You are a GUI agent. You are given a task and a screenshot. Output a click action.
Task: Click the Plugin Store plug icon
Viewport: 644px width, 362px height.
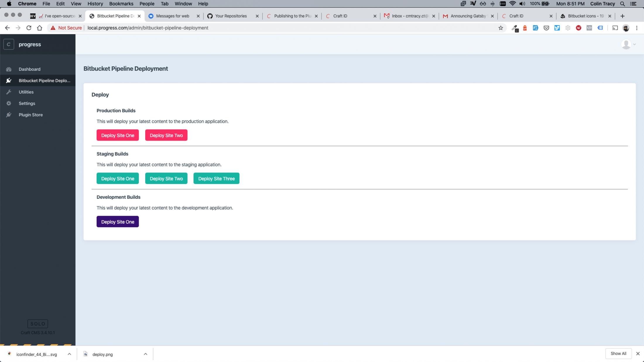[x=9, y=115]
